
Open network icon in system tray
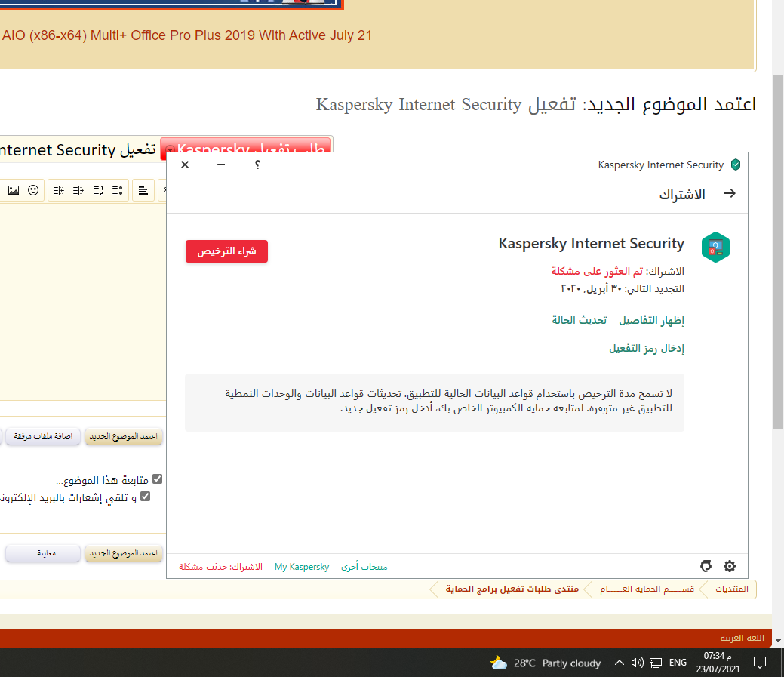coord(656,663)
